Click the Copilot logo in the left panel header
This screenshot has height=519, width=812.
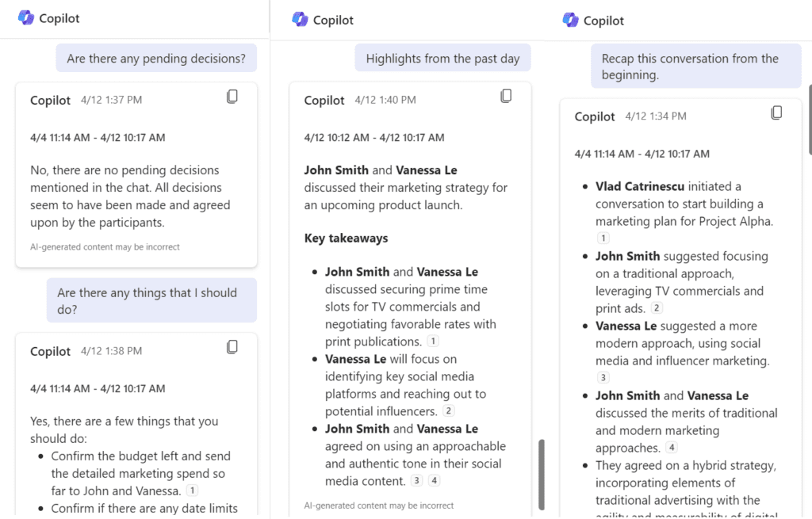26,17
